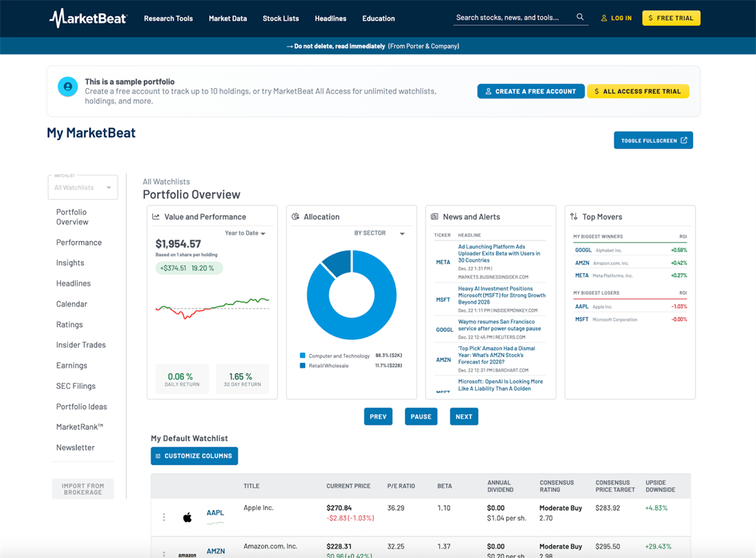Click the Amazon logo in AMZN row

(187, 555)
